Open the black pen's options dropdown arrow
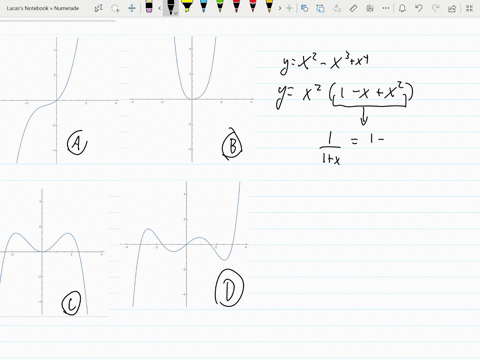This screenshot has height=360, width=480. (x=176, y=13)
